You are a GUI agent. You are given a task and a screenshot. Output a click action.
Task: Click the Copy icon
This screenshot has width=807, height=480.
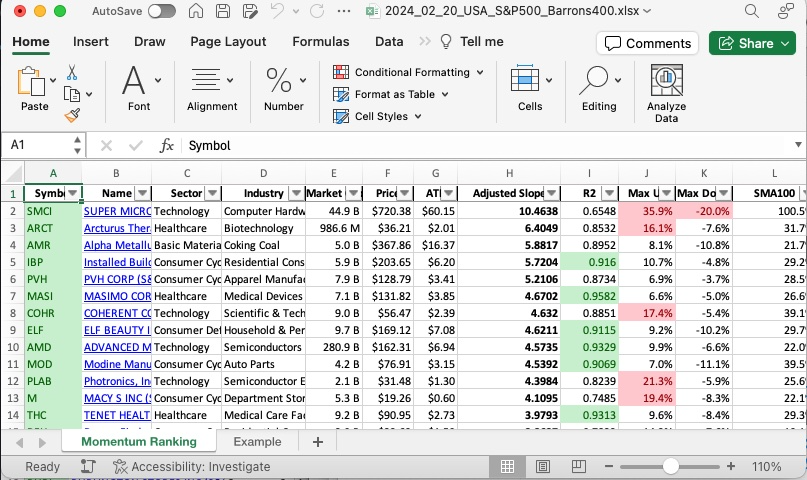click(x=72, y=94)
